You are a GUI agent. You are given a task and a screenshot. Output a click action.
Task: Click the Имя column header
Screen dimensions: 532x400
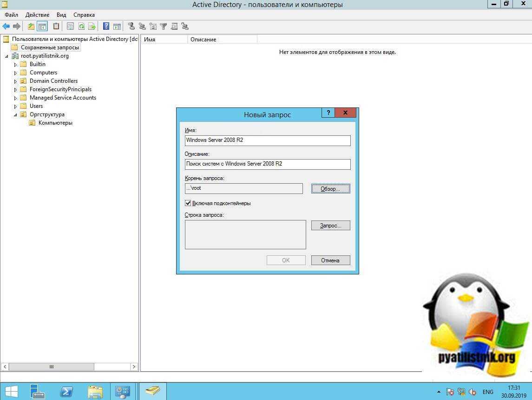pyautogui.click(x=164, y=40)
